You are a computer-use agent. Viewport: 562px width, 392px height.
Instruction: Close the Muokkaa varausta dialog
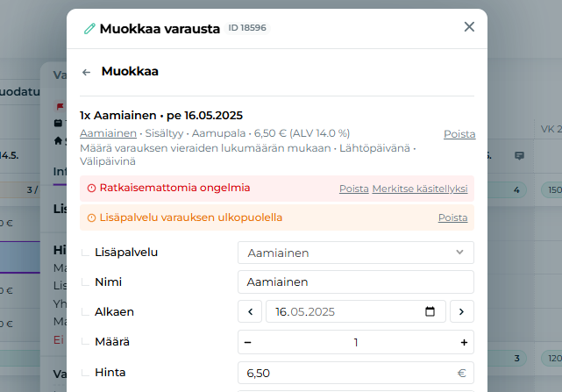tap(469, 27)
